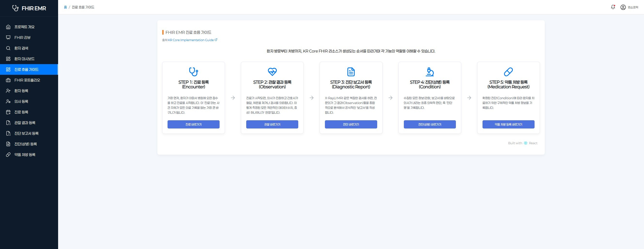Click the FHIR EMR title text in sidebar
Viewport: 644px width, 249px height.
click(x=34, y=8)
